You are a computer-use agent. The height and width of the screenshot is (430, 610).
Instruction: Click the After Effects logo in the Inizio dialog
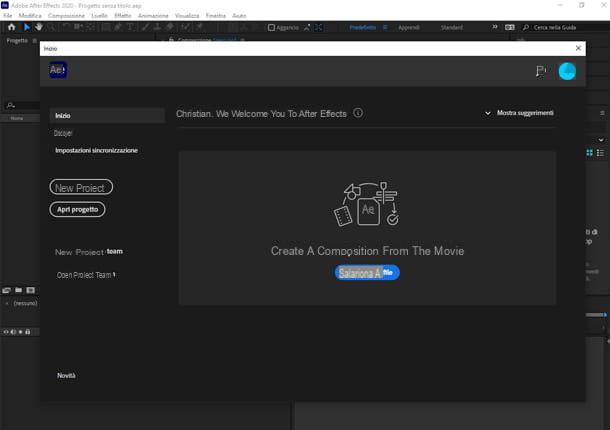[x=58, y=70]
